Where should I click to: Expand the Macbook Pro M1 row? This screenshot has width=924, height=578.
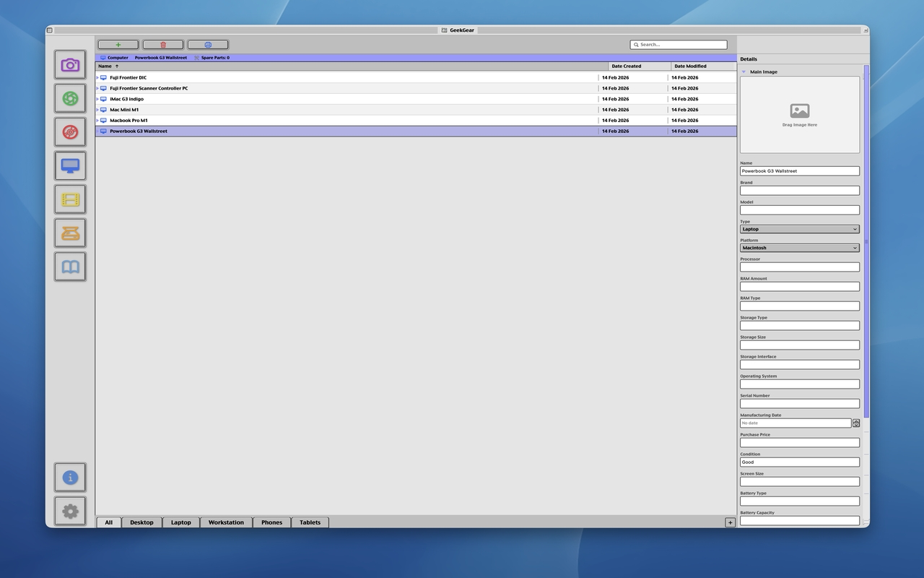(x=97, y=121)
